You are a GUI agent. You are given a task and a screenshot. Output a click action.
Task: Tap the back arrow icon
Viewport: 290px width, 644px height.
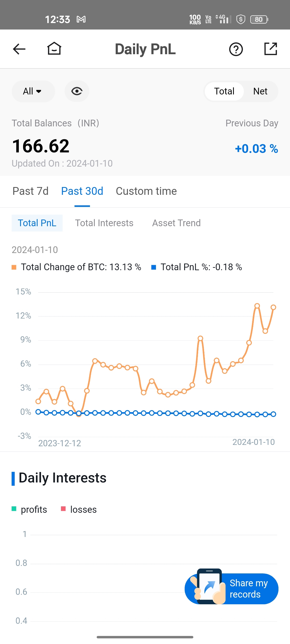click(x=19, y=49)
